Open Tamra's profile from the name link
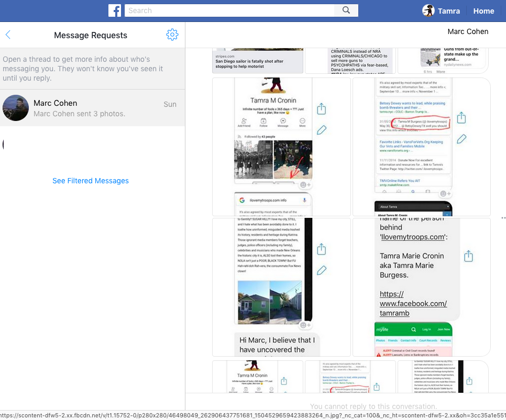This screenshot has width=506, height=420. tap(448, 11)
